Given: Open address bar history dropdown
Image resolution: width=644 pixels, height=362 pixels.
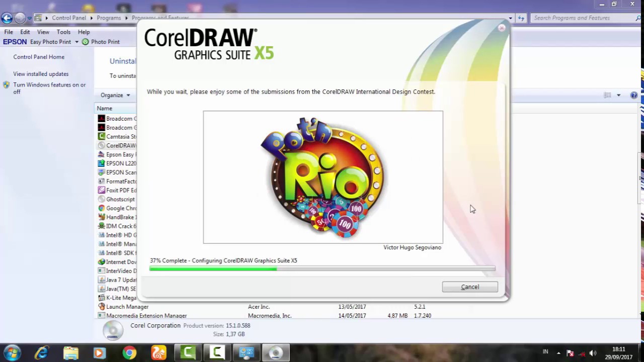Looking at the screenshot, I should coord(510,18).
